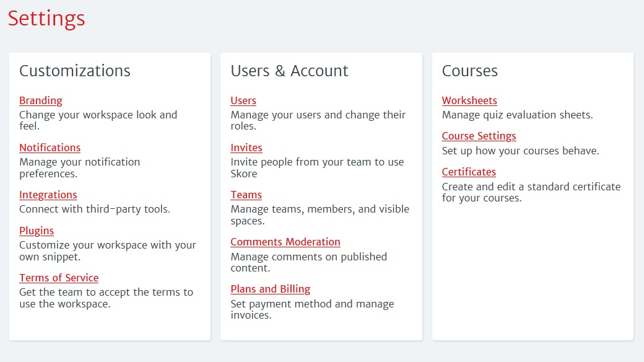Open the Certificates link
The height and width of the screenshot is (362, 644).
(469, 172)
